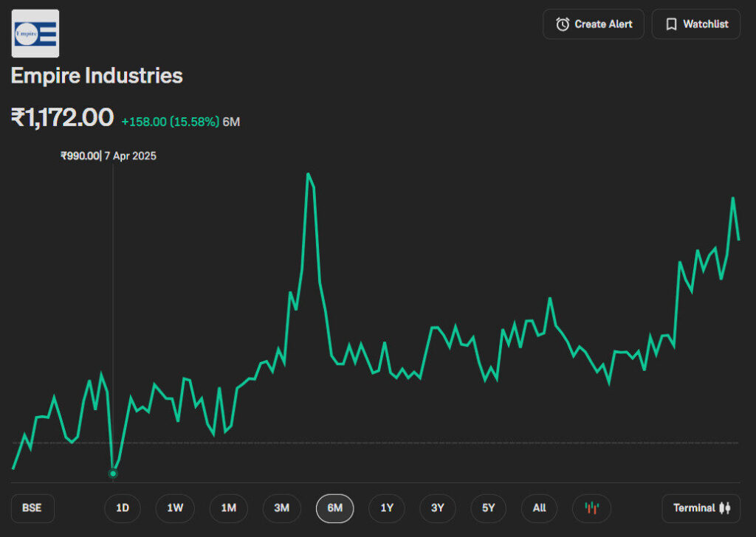This screenshot has width=756, height=537.
Task: Select the 1D time range
Action: (x=123, y=508)
